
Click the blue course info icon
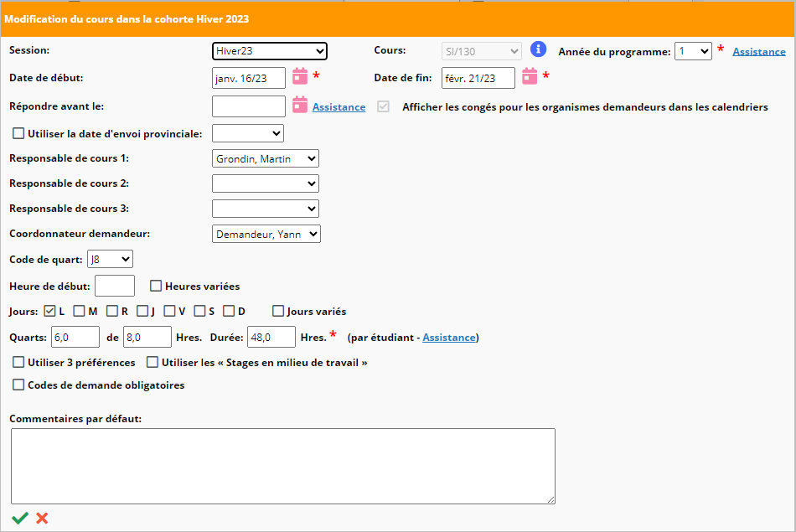tap(538, 49)
